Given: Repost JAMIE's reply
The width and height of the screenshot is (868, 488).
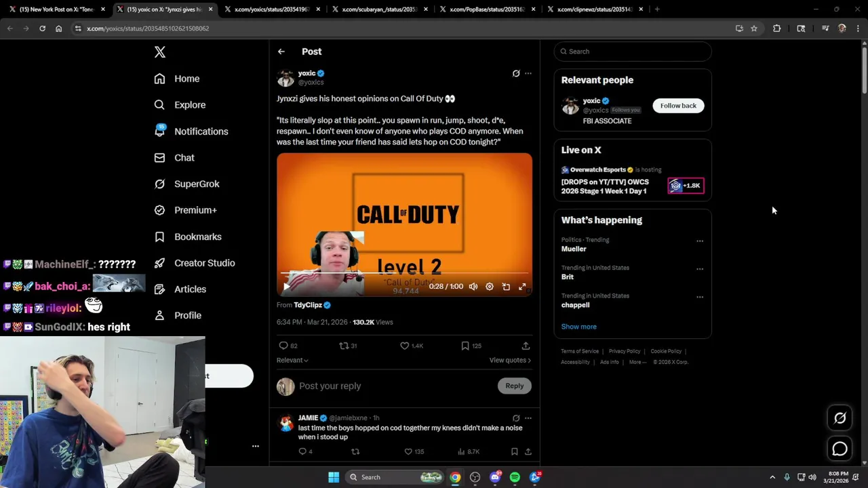Looking at the screenshot, I should coord(355,451).
